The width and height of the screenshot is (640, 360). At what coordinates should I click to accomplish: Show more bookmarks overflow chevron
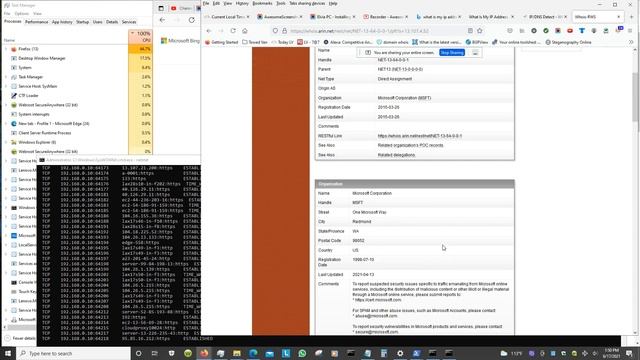(x=631, y=42)
